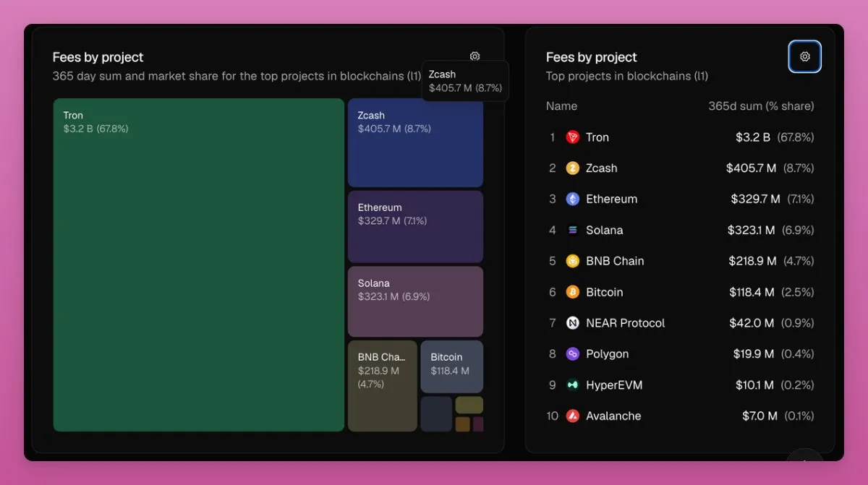
Task: Select the purple Ethereum treemap block
Action: coord(415,227)
